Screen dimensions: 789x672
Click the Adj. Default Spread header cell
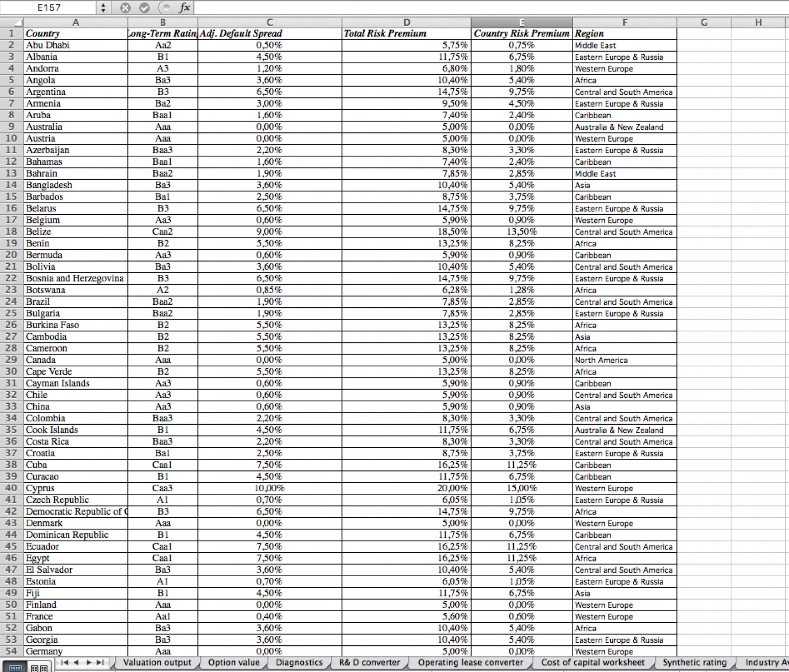click(270, 34)
